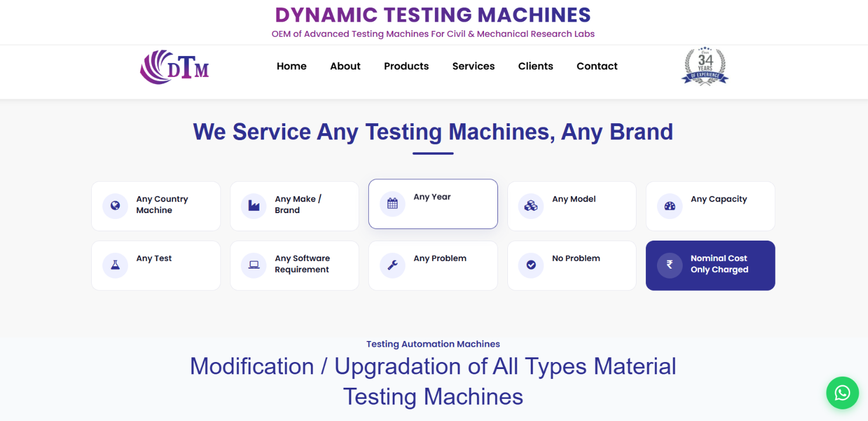This screenshot has height=421, width=868.
Task: Click the 'We Service Any Testing Machines' heading
Action: click(433, 132)
